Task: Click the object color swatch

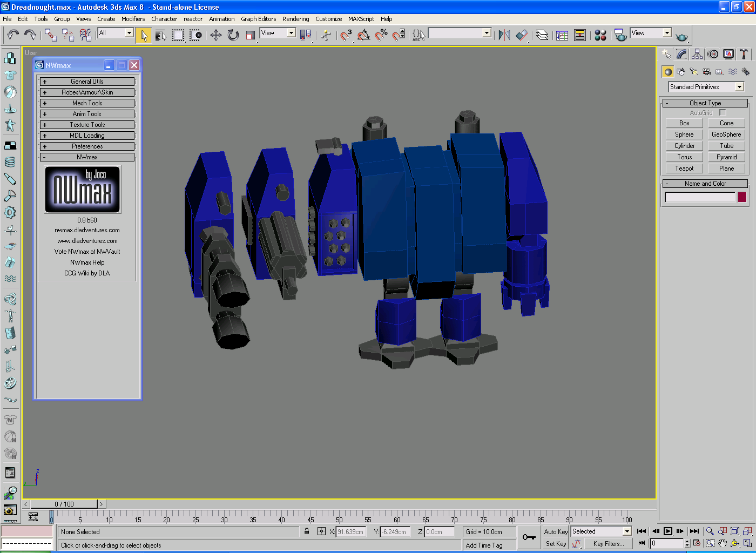Action: pyautogui.click(x=742, y=197)
